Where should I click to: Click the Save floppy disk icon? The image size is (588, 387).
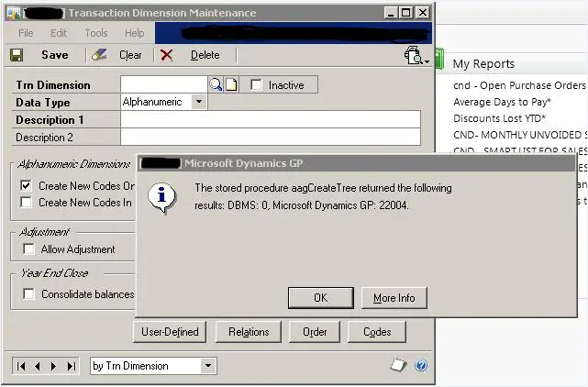pos(17,55)
